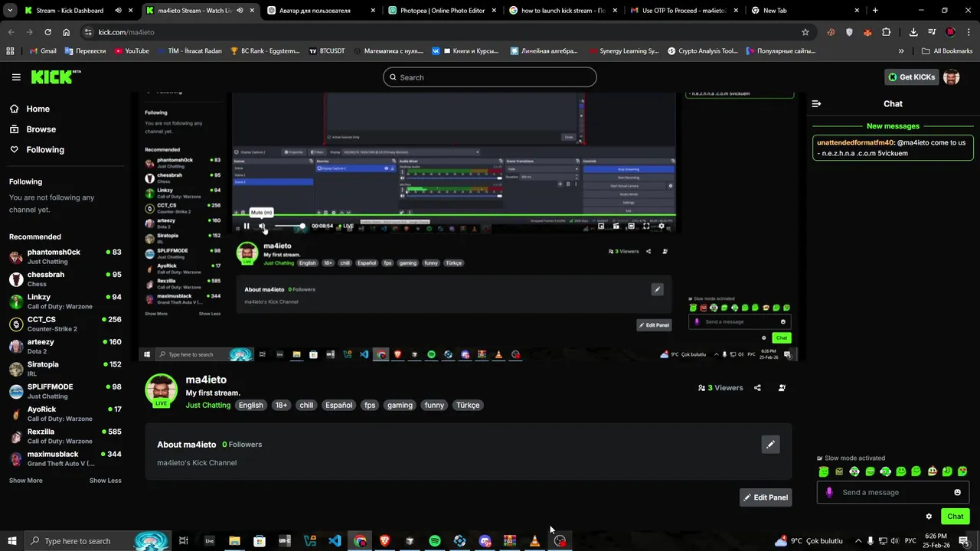Image resolution: width=980 pixels, height=551 pixels.
Task: Insert the angry square emote
Action: click(x=839, y=471)
